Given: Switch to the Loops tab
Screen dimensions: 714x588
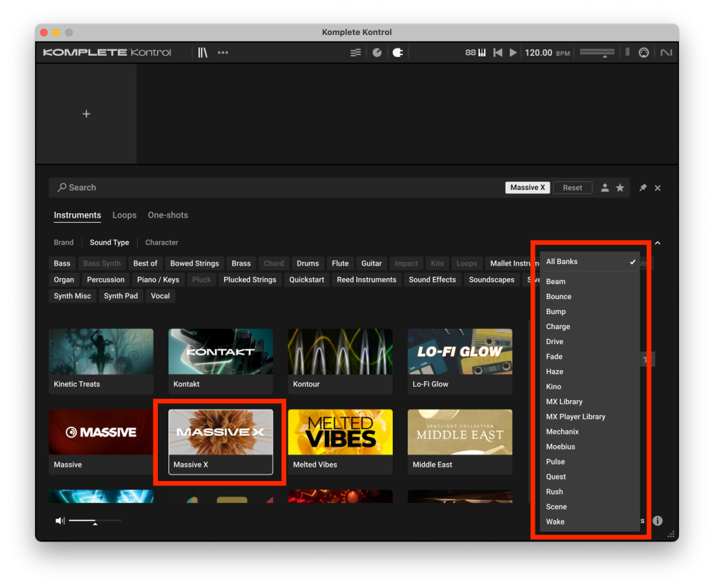Looking at the screenshot, I should tap(124, 216).
